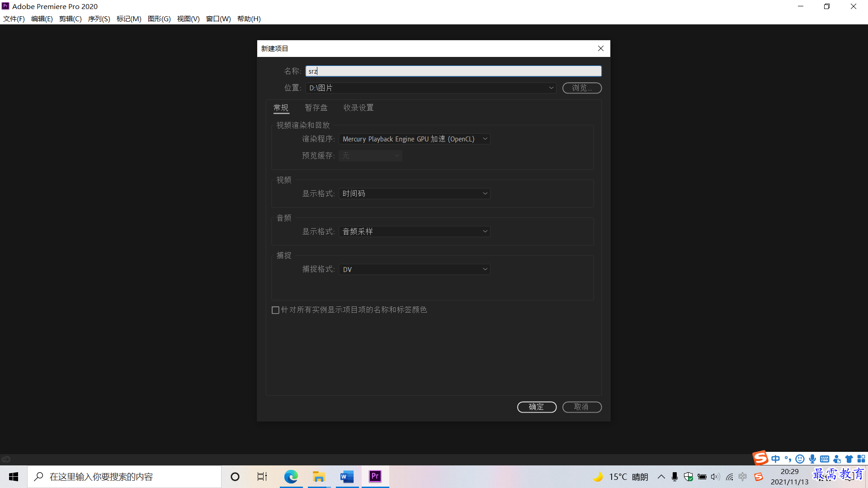Open the capture format dropdown showing DV
The height and width of the screenshot is (488, 868).
(415, 269)
